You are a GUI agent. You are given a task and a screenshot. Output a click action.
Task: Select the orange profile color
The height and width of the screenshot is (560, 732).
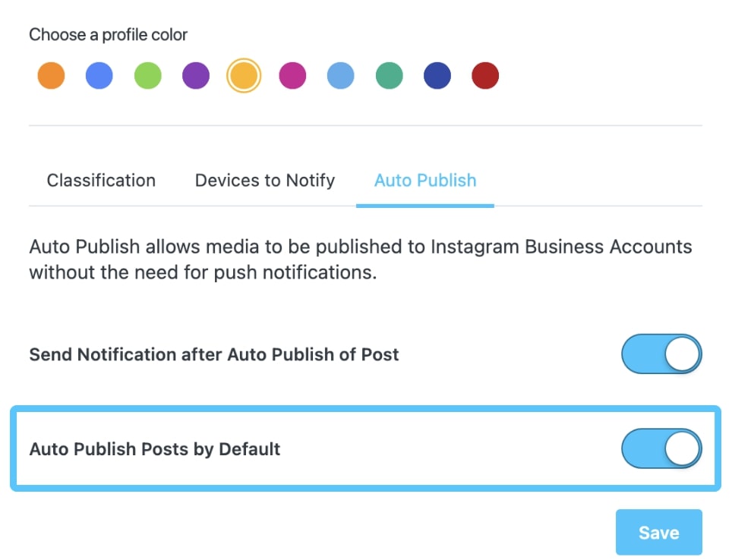pos(51,76)
